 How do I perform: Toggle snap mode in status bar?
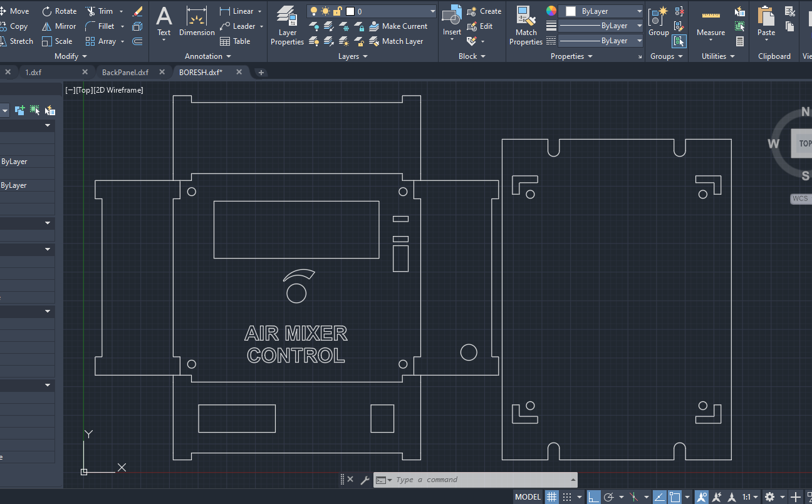pos(567,497)
